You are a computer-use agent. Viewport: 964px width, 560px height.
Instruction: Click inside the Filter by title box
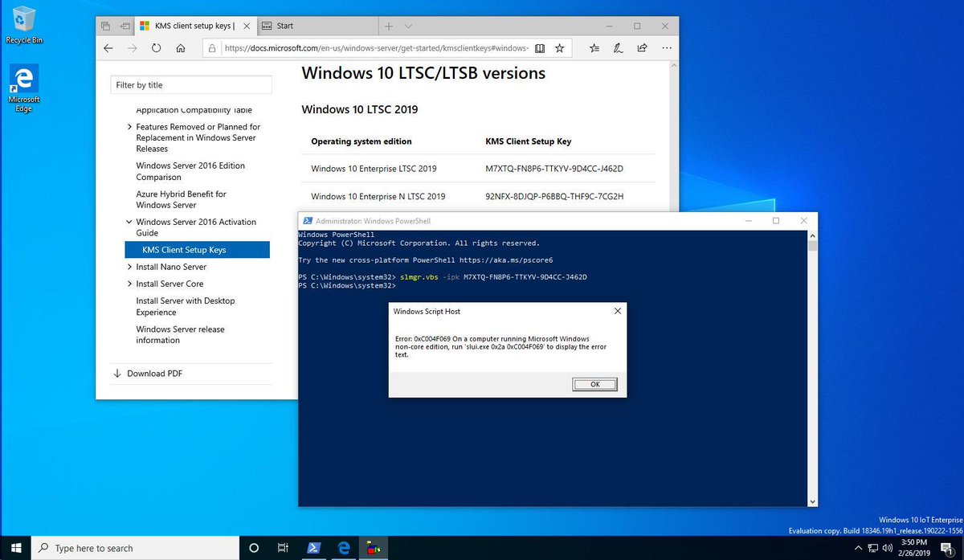tap(190, 84)
